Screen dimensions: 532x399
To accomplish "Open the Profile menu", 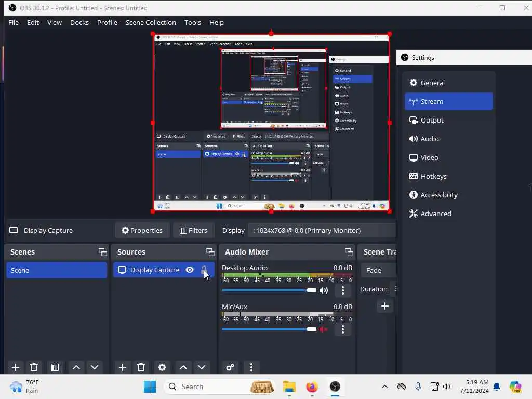I will tap(107, 22).
